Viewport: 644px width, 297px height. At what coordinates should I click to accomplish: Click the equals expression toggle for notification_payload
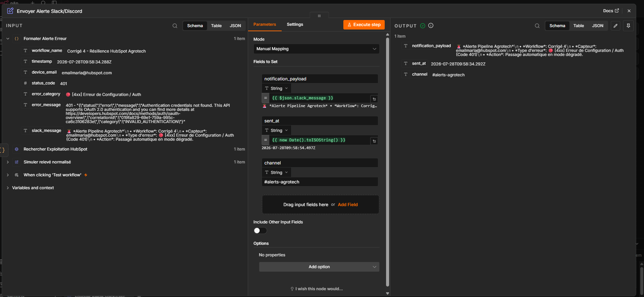click(x=266, y=98)
